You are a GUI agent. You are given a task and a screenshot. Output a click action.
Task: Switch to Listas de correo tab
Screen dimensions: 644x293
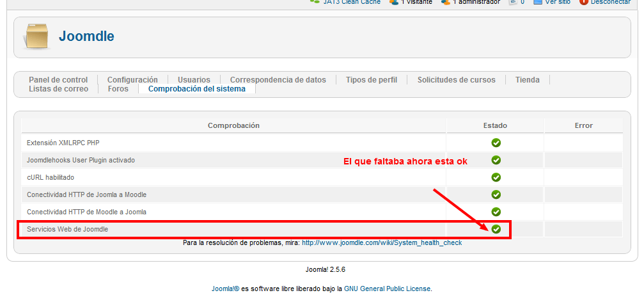[x=58, y=89]
